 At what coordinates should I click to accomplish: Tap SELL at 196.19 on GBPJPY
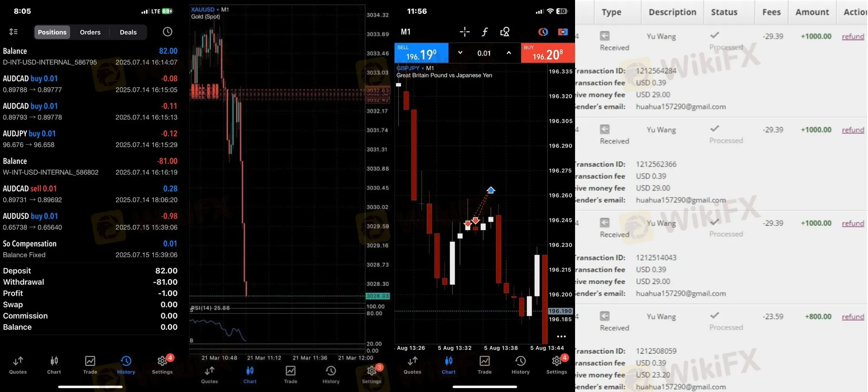[x=421, y=53]
